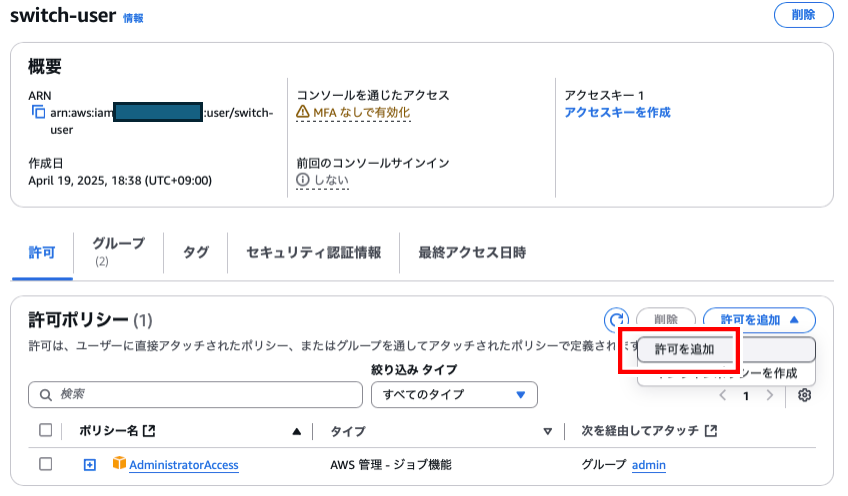Click the アクセスキーを作成 link
848x496 pixels.
(x=617, y=112)
